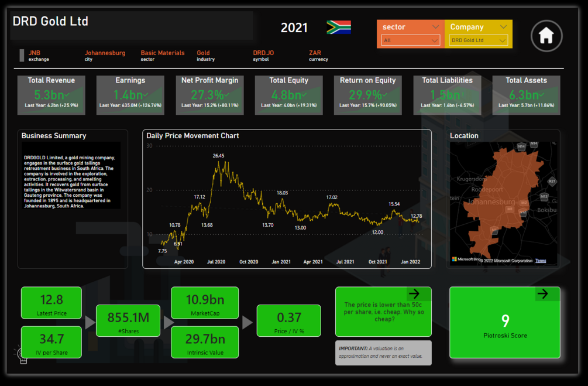Select the Net Profit Margin 27.3% card
Image resolution: width=588 pixels, height=386 pixels.
[x=209, y=95]
